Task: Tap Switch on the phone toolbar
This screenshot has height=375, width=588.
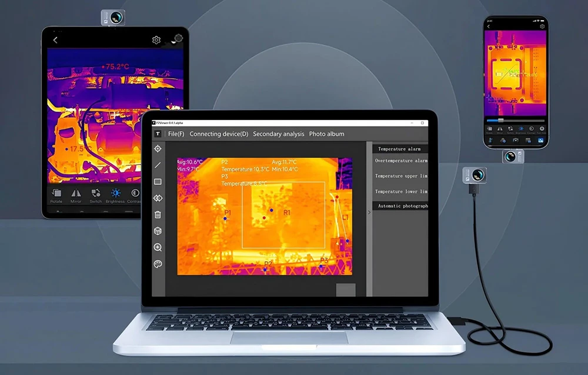Action: 510,130
